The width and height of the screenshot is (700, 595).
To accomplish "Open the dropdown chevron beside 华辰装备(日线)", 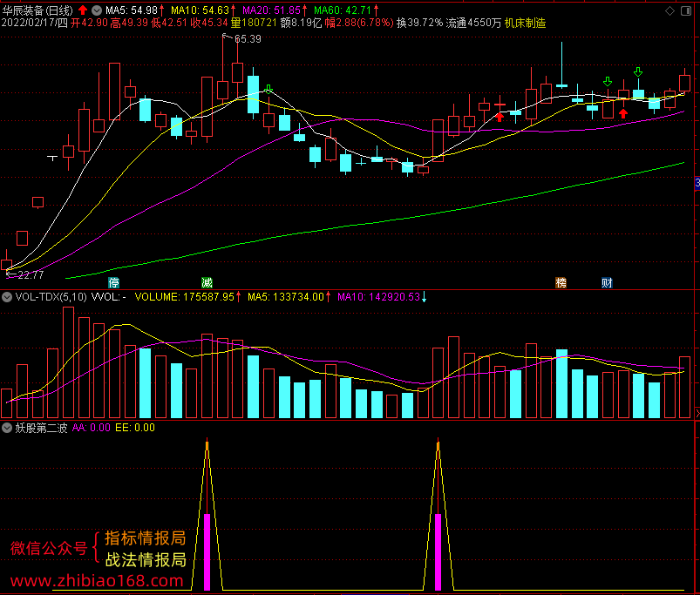I will pyautogui.click(x=97, y=10).
